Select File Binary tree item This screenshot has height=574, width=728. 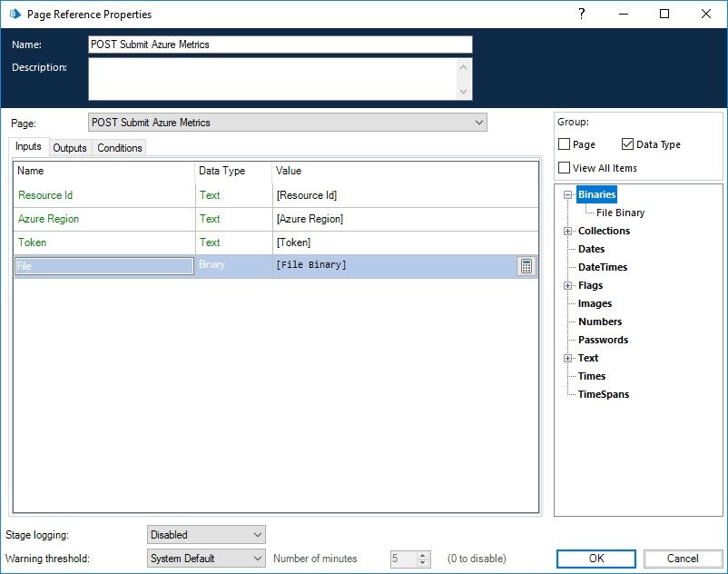pyautogui.click(x=621, y=213)
